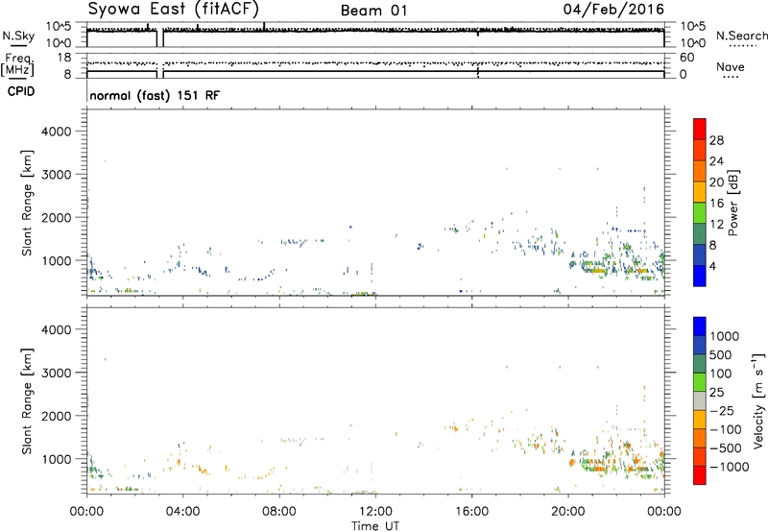Select the "Beam 01" label
The width and height of the screenshot is (768, 532).
click(374, 11)
